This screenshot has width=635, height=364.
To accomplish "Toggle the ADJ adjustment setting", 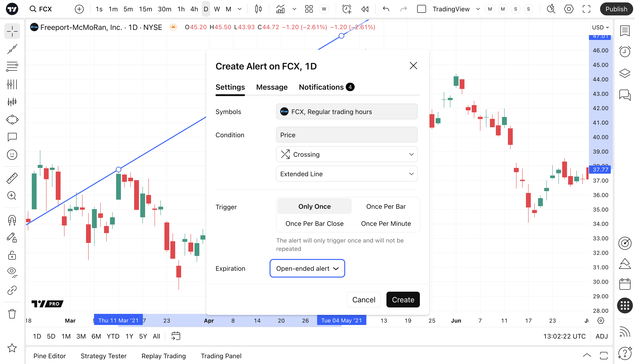I will (602, 336).
